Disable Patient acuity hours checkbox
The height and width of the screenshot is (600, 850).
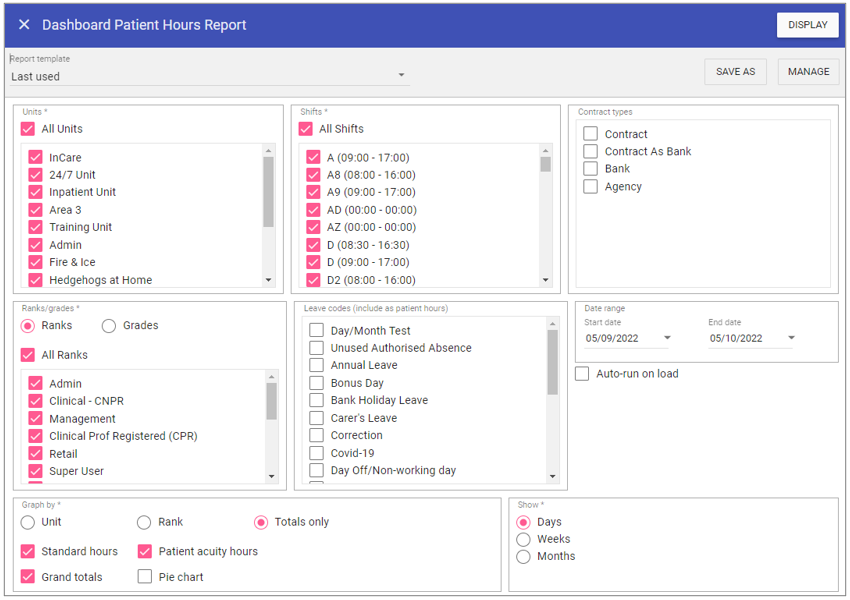click(145, 551)
